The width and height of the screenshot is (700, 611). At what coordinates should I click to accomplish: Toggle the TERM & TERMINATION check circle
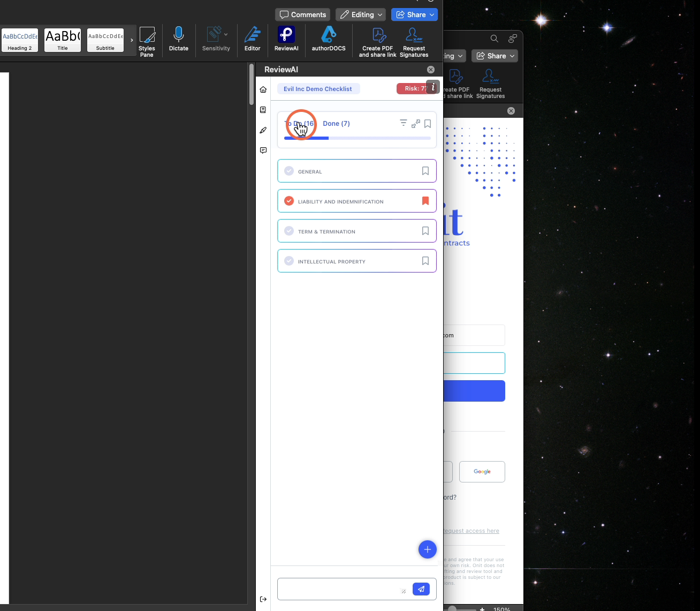coord(289,231)
